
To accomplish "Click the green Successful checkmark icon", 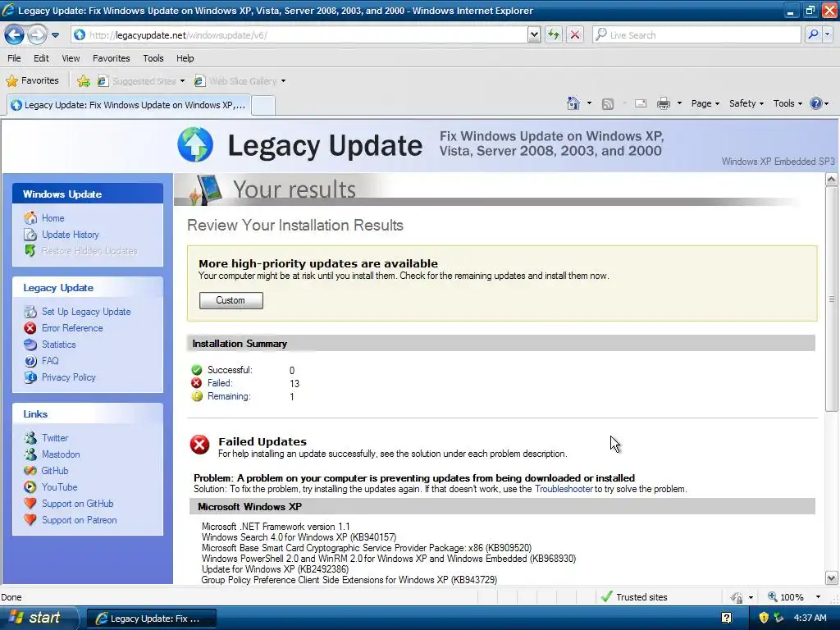I will coord(197,370).
